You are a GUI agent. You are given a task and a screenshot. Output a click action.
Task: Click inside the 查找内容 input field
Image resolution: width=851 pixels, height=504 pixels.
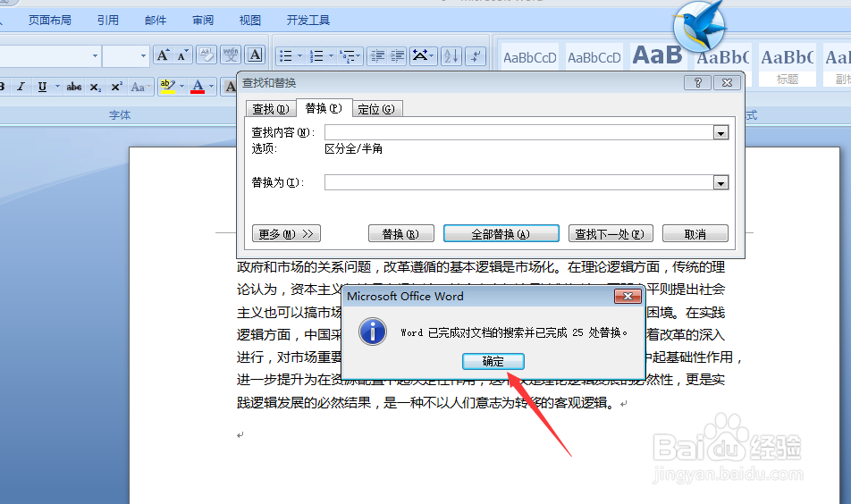tap(518, 133)
